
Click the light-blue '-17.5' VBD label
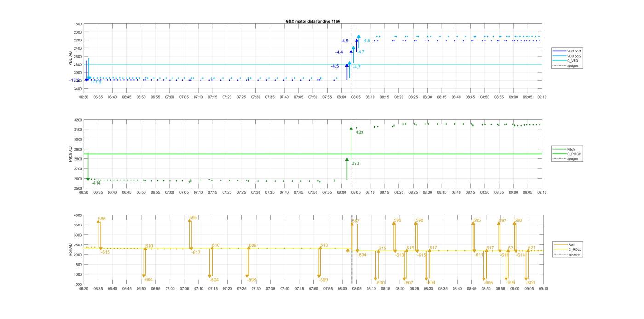coord(96,82)
